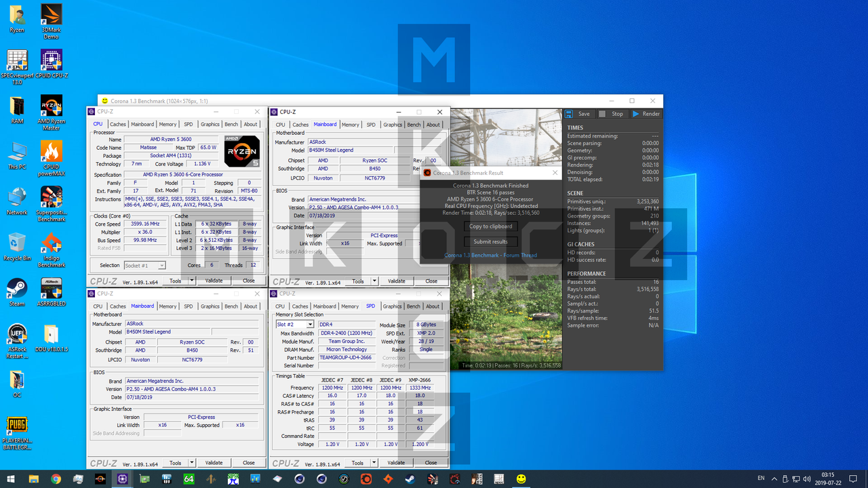Image resolution: width=868 pixels, height=488 pixels.
Task: Switch to Caches tab in CPU-tab window
Action: point(118,124)
